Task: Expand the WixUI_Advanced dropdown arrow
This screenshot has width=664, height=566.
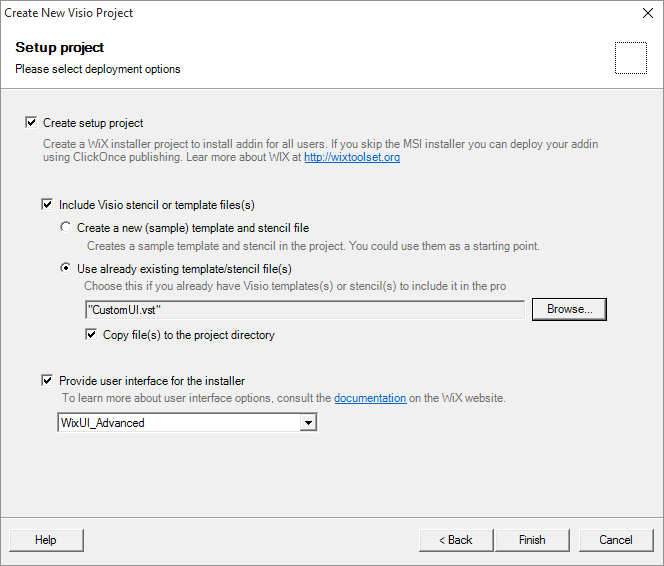Action: pos(308,422)
